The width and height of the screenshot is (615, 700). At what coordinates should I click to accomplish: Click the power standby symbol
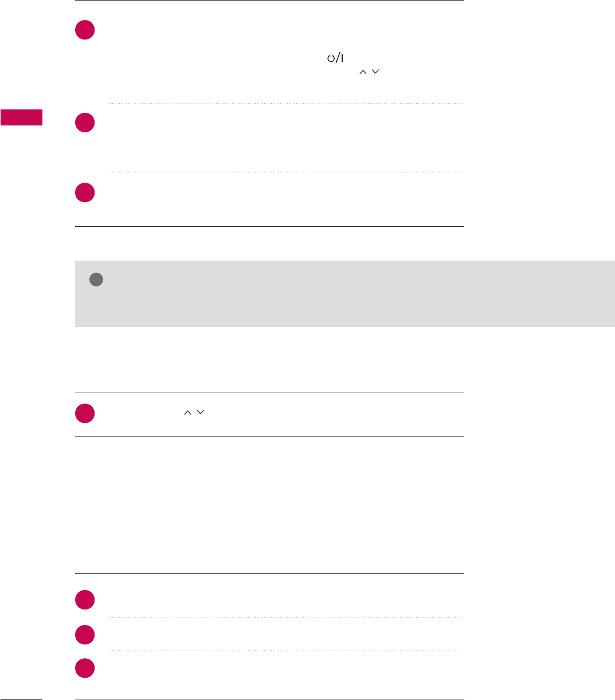pyautogui.click(x=335, y=58)
